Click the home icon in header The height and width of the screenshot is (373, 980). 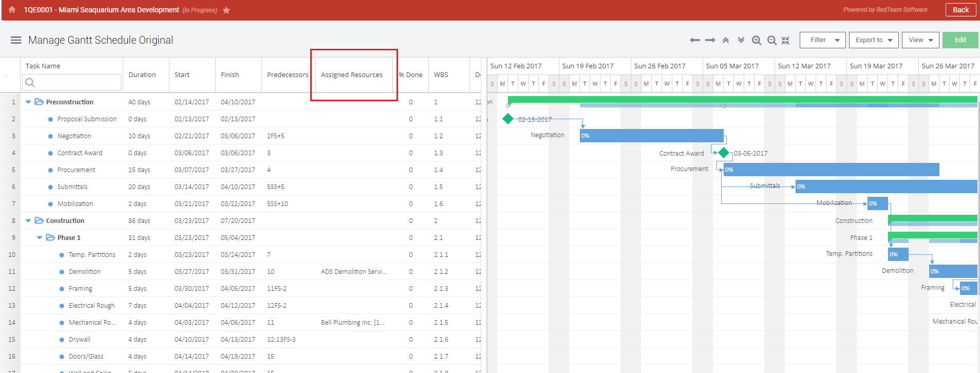(12, 10)
